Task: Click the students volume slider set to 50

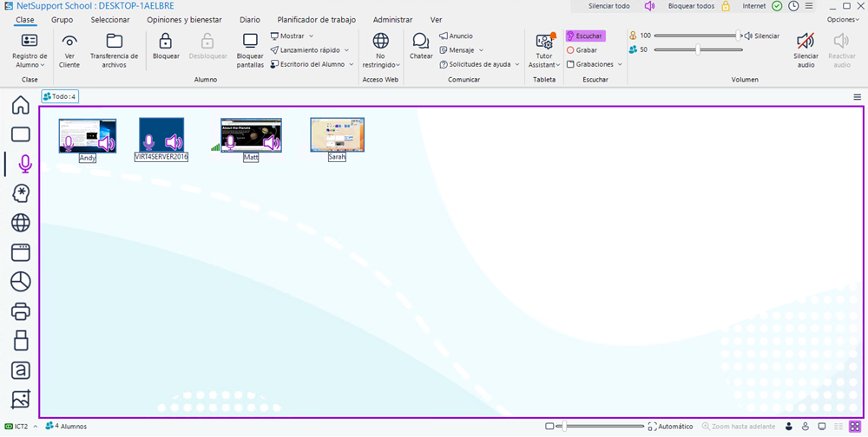Action: [x=698, y=49]
